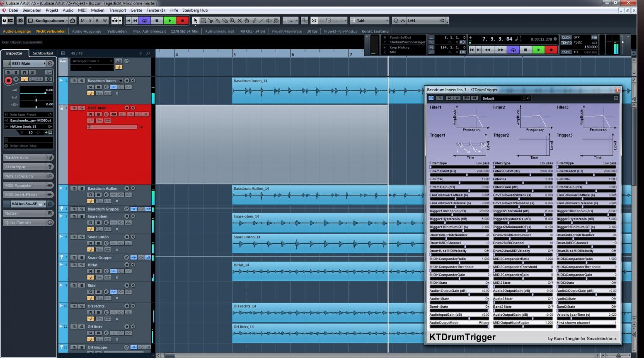Select the Range Selection tool
This screenshot has width=644, height=358.
(203, 20)
